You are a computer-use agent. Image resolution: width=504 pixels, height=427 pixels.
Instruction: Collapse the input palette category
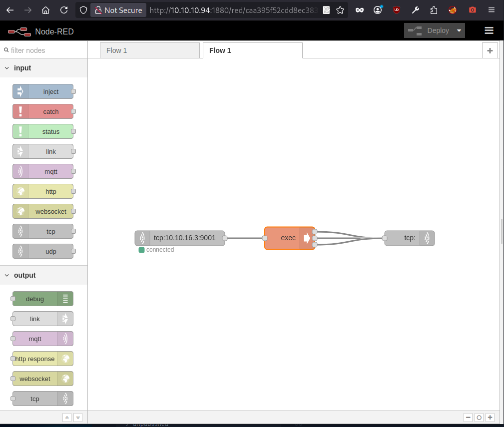click(x=7, y=68)
